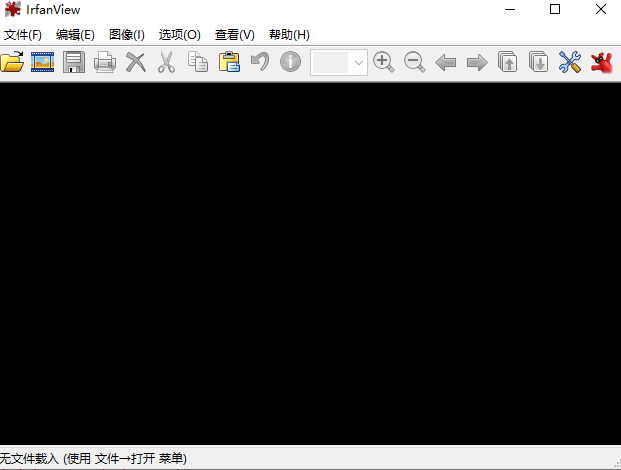This screenshot has height=470, width=621.
Task: Maximize the IrfanView window
Action: click(555, 9)
